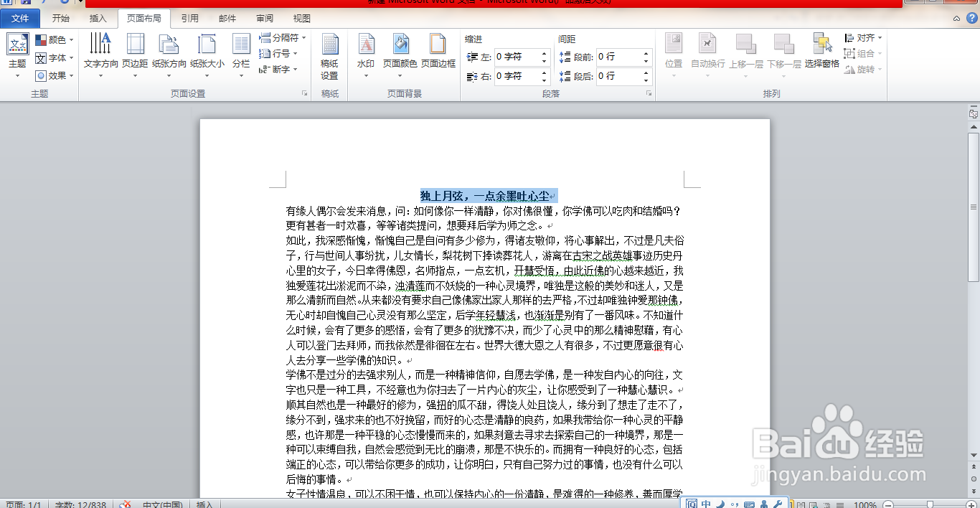
Task: Open theme 颜色 colors dropdown
Action: point(55,40)
